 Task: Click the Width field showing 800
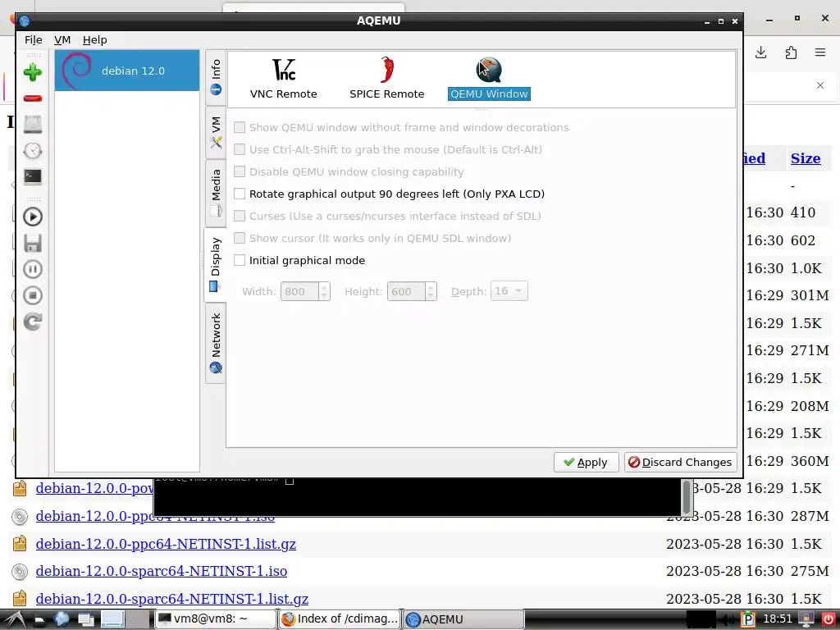coord(299,291)
